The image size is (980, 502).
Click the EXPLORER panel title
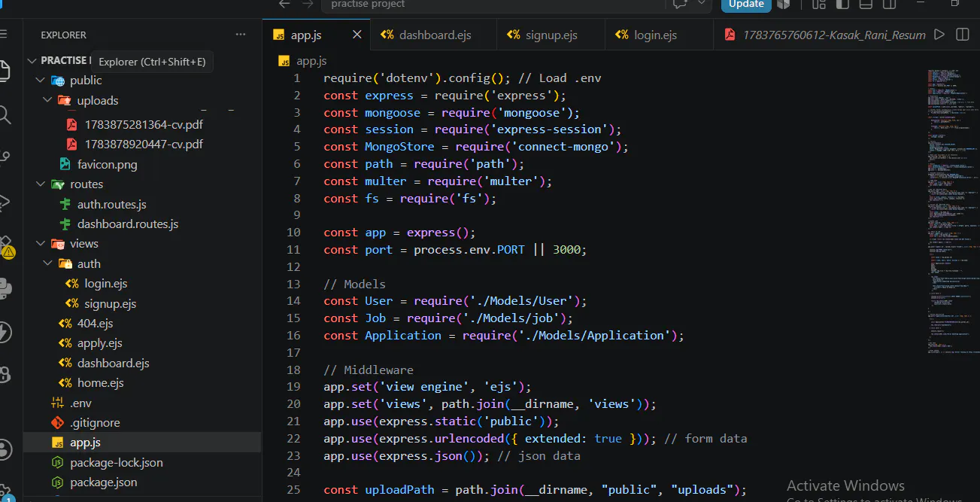pos(63,35)
